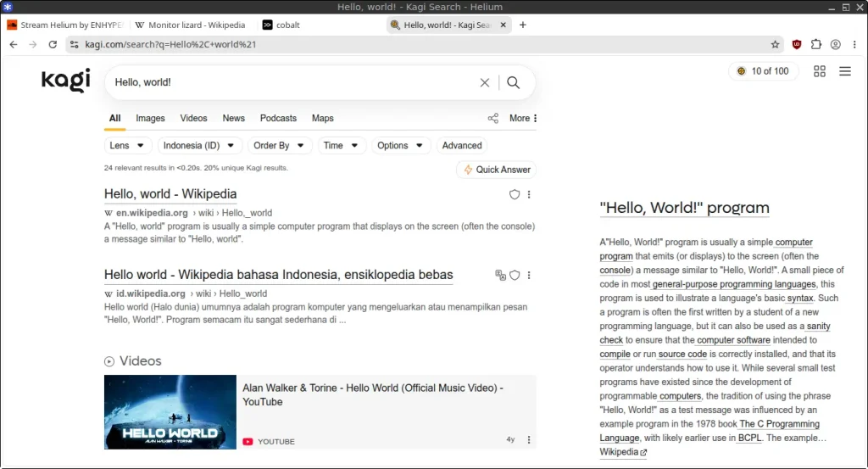Expand the Order By dropdown

(280, 145)
